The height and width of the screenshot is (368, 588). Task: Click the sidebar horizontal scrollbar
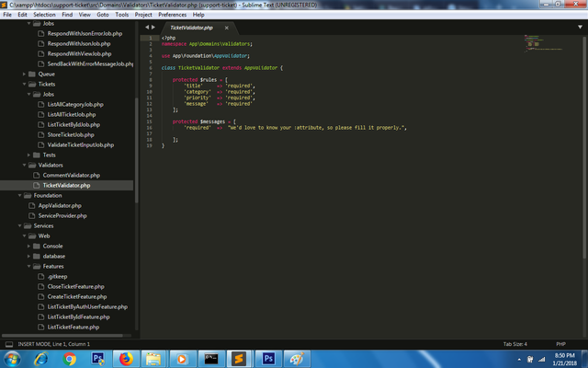[62, 335]
